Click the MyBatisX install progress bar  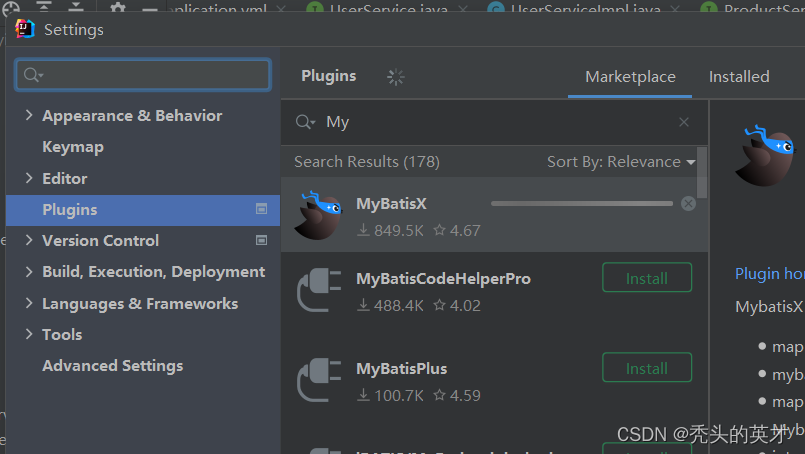(582, 203)
